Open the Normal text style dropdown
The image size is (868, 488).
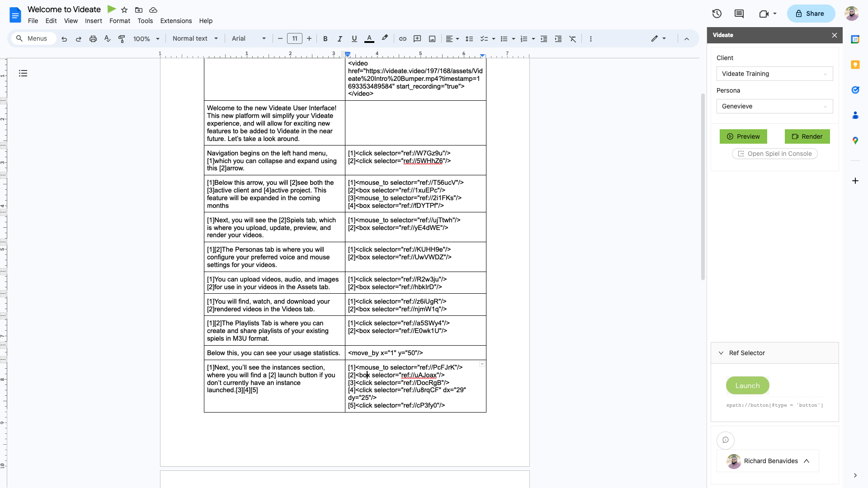195,39
